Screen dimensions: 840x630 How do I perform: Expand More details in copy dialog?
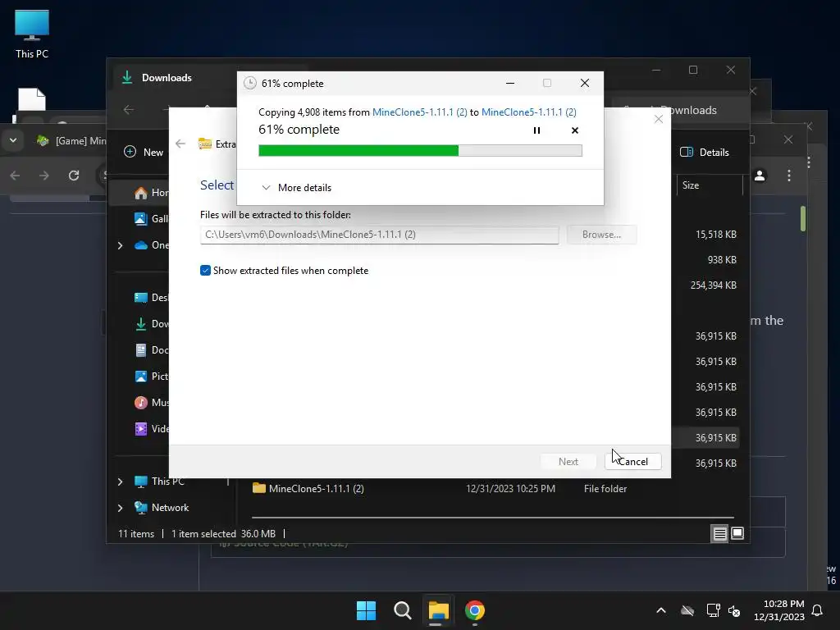tap(296, 188)
